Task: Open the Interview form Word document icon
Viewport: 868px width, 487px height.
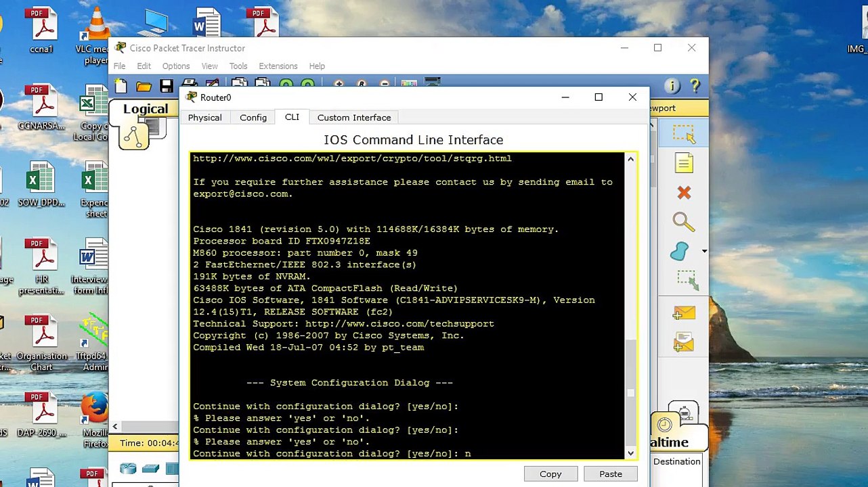Action: point(91,266)
